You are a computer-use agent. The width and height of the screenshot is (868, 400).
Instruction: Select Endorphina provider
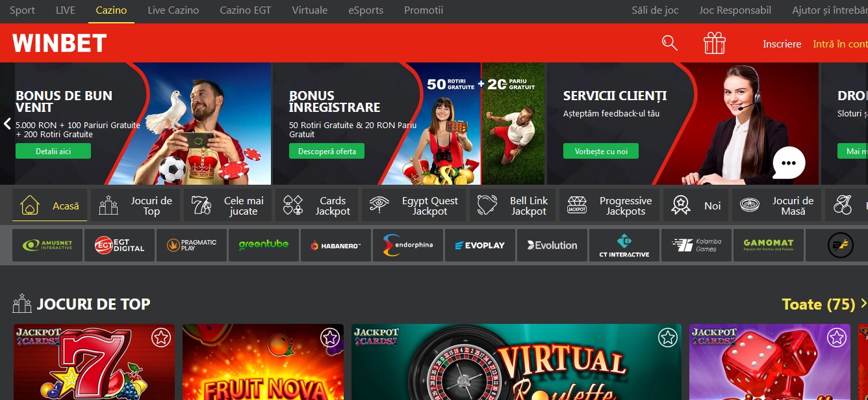click(408, 245)
